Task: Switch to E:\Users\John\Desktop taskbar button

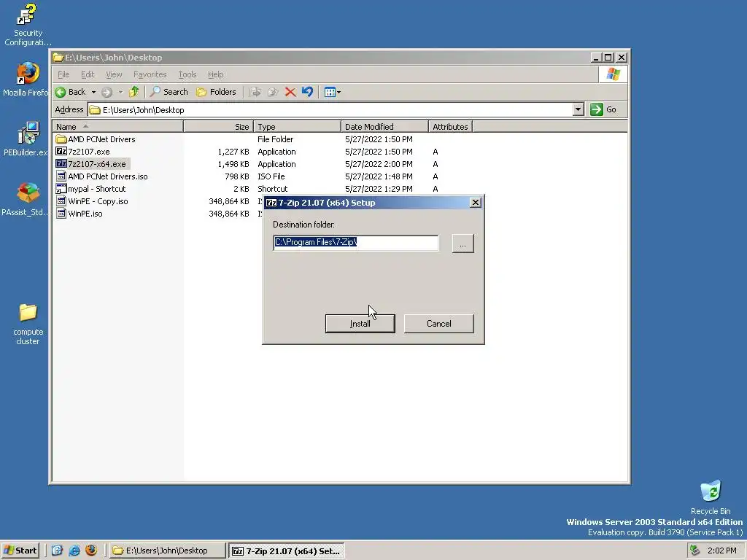Action: (167, 551)
